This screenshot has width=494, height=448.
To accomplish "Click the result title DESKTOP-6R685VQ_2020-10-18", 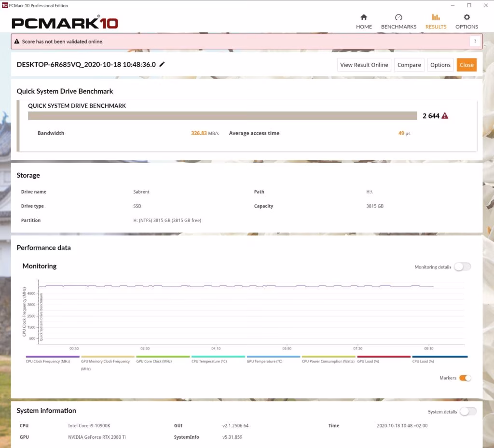I will [86, 64].
